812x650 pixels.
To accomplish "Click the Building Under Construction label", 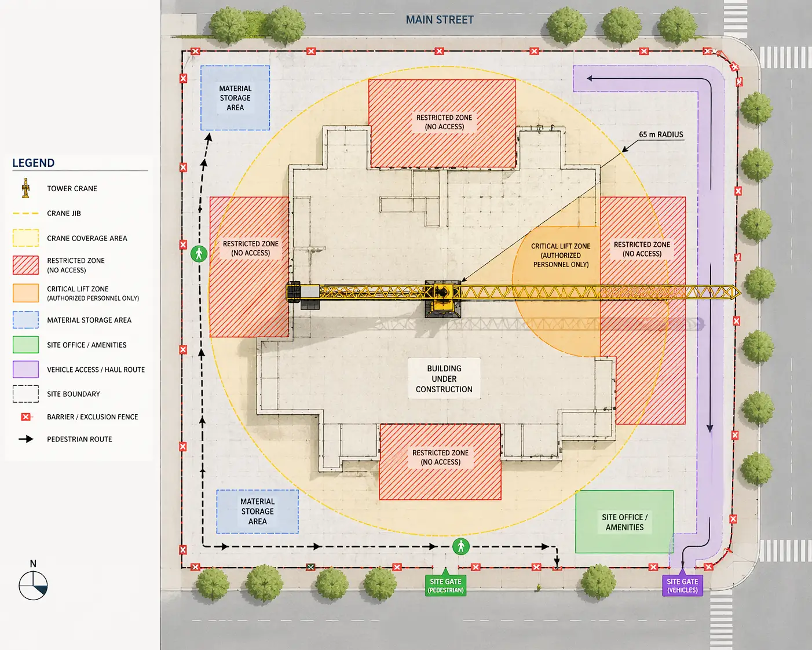I will [444, 379].
